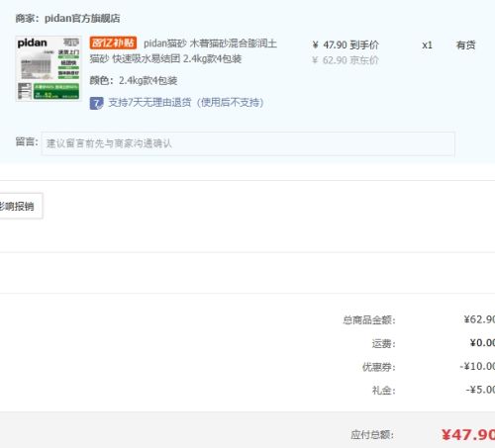This screenshot has width=495, height=448.
Task: Open the pidan猫砂 product title link
Action: (x=183, y=50)
